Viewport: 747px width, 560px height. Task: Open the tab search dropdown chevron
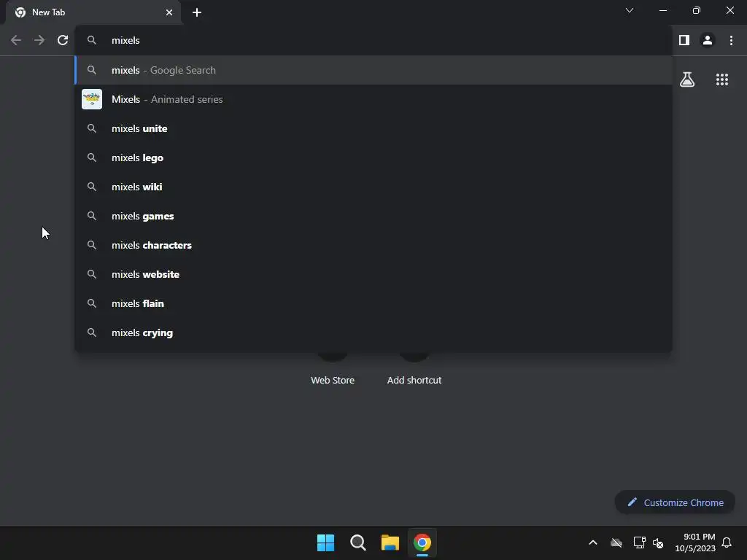click(630, 10)
